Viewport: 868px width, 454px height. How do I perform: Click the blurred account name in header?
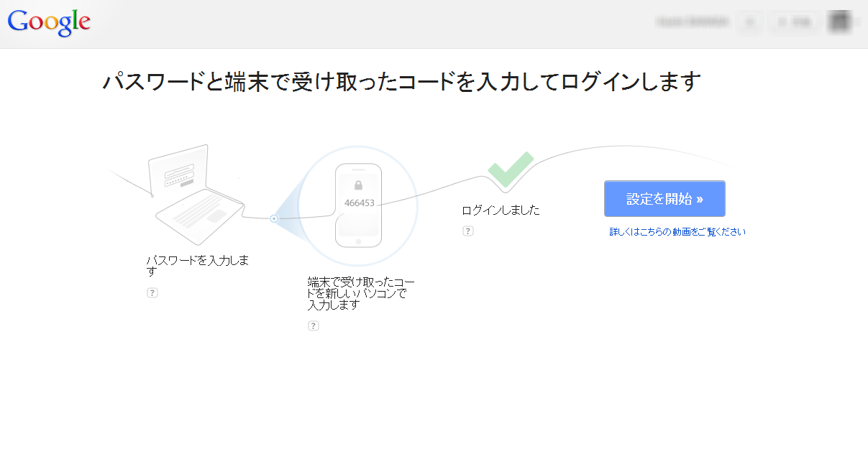692,23
